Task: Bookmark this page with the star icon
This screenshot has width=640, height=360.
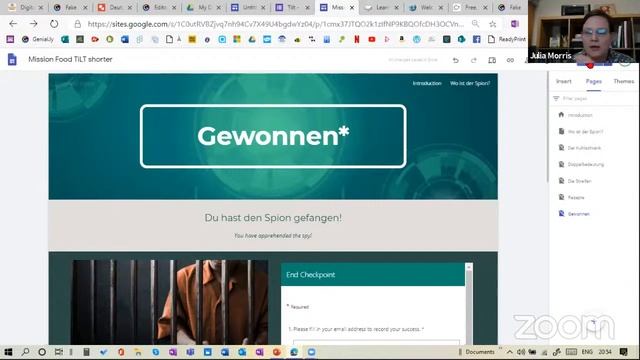Action: pyautogui.click(x=493, y=24)
